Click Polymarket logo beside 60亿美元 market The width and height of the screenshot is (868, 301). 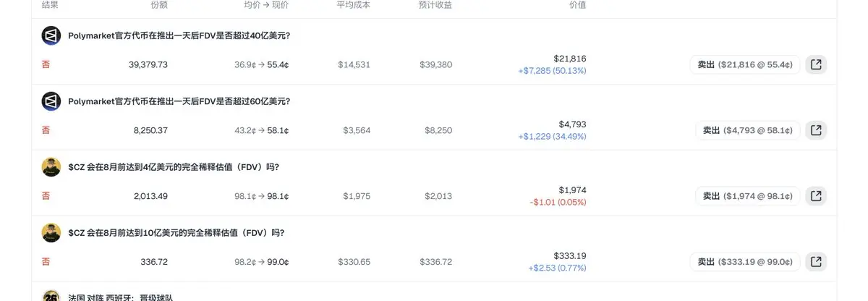point(51,101)
